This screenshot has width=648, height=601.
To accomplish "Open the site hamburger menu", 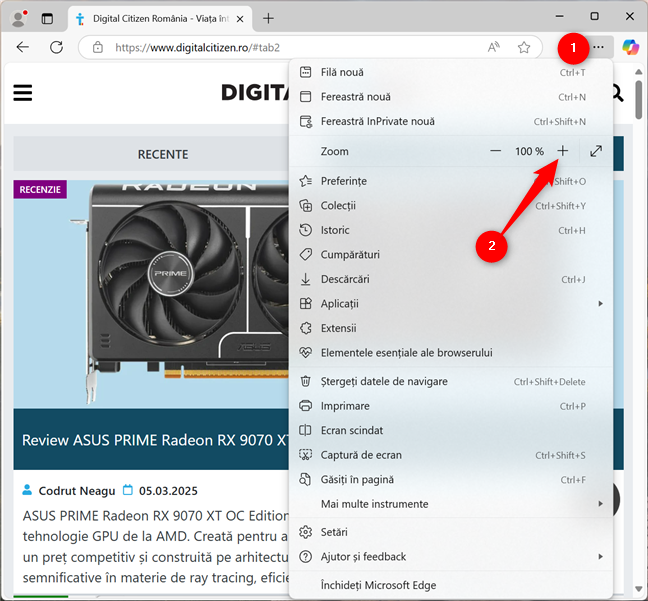I will tap(23, 93).
